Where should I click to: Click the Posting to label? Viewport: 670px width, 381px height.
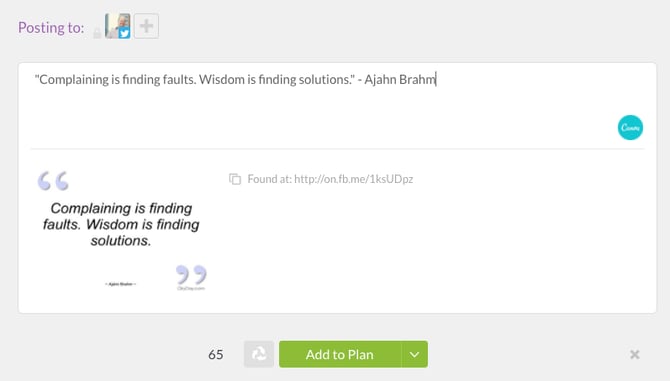51,28
